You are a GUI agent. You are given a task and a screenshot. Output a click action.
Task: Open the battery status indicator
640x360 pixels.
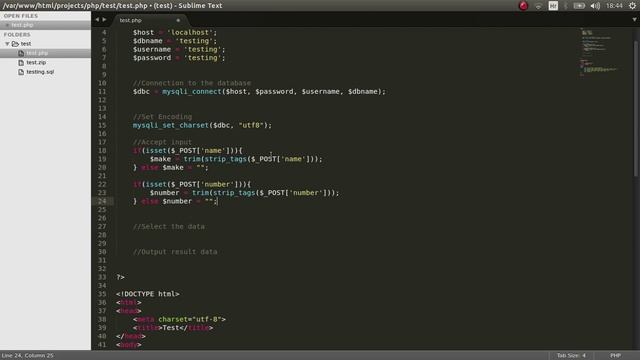[x=579, y=6]
